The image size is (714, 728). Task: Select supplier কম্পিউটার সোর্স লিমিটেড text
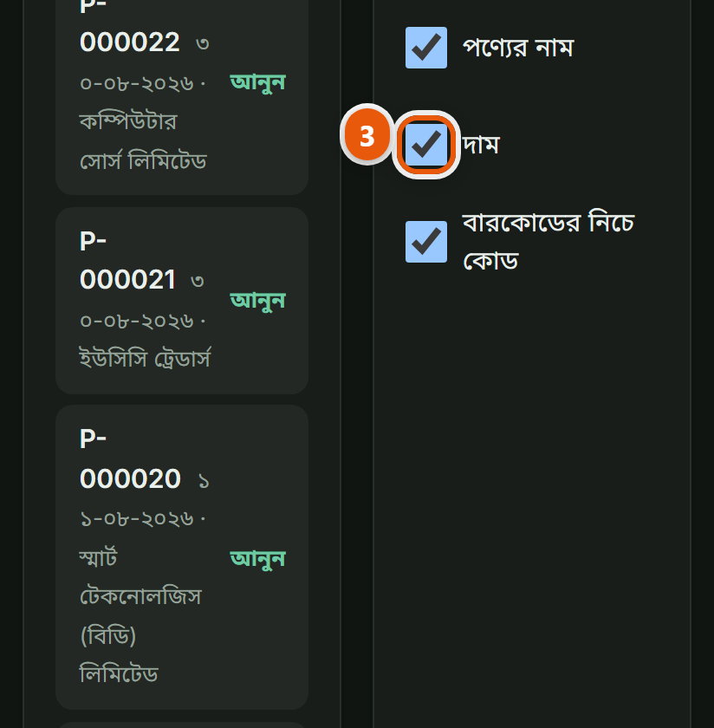pos(143,142)
